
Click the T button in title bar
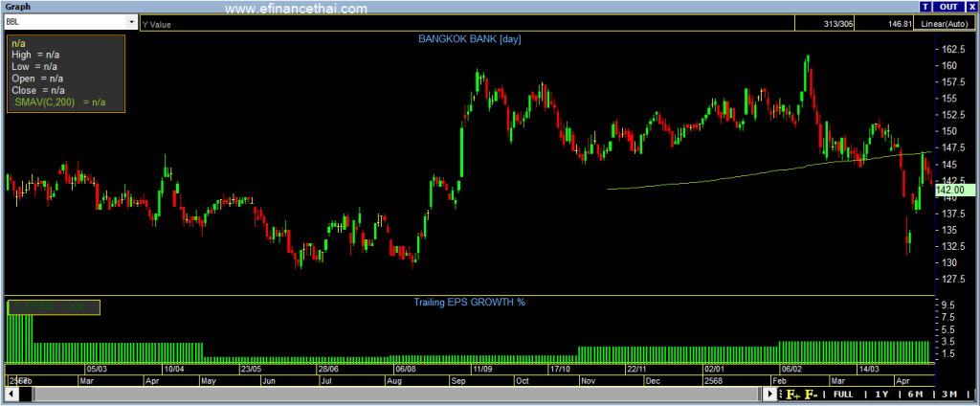coord(925,7)
